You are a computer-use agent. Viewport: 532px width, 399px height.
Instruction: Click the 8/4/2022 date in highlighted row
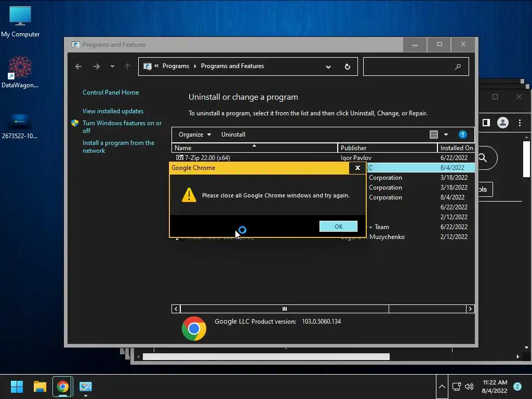(x=453, y=168)
